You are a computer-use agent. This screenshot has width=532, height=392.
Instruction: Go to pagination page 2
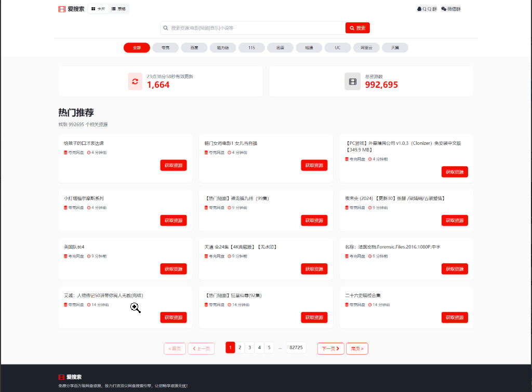240,347
